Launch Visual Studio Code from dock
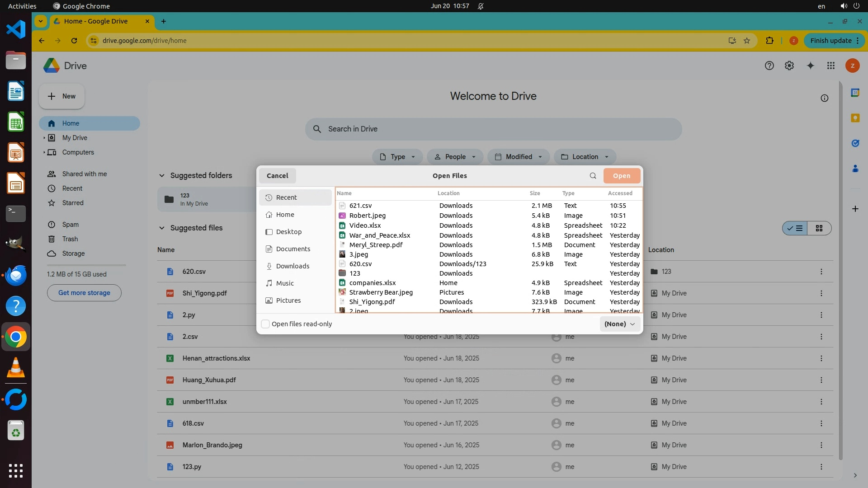Image resolution: width=868 pixels, height=488 pixels. (16, 30)
